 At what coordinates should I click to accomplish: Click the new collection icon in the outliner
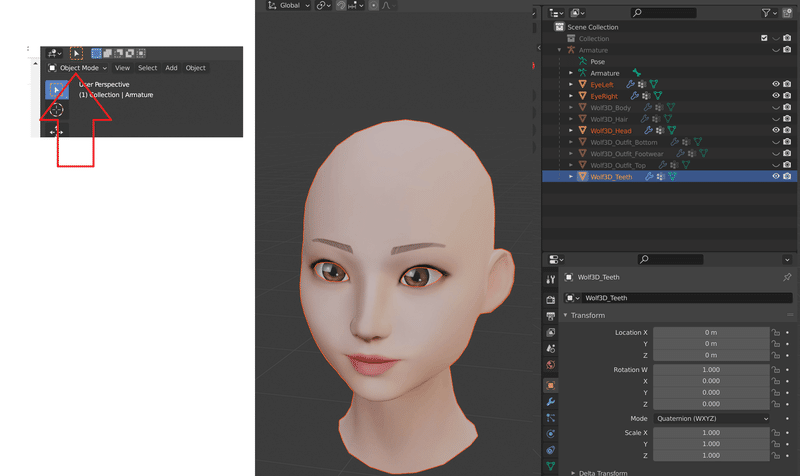[787, 13]
